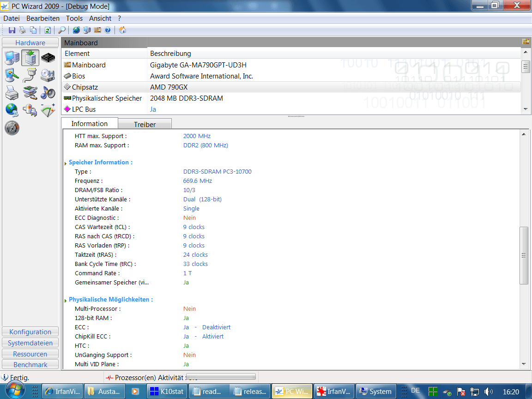Open help via question mark icon

click(x=108, y=30)
